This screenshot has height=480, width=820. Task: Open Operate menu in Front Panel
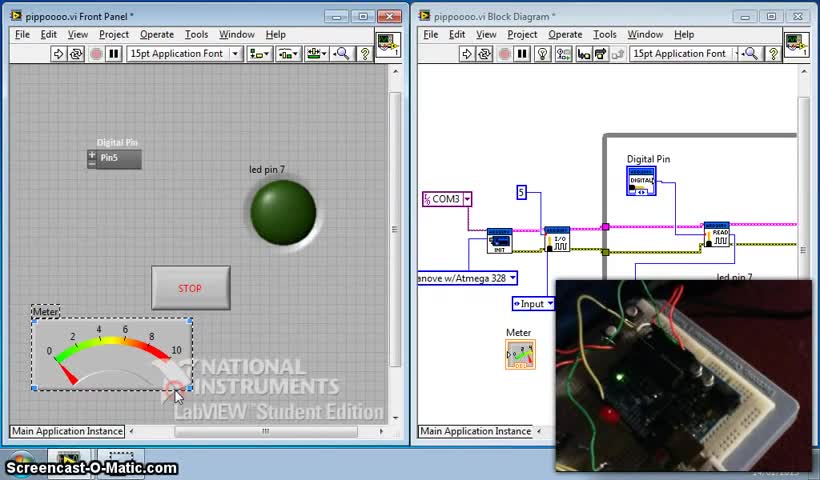(x=157, y=35)
